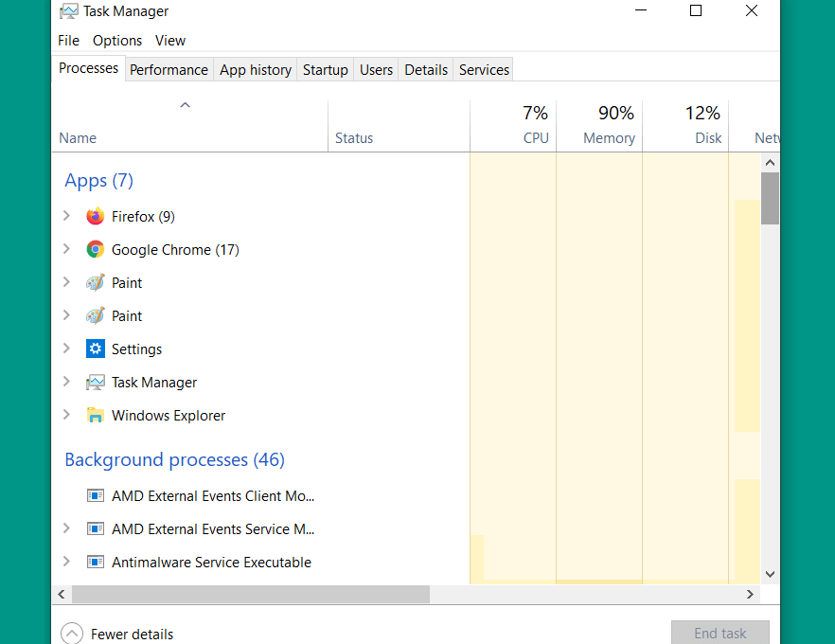Click the Task Manager row icon
Viewport: 835px width, 644px height.
(x=96, y=383)
